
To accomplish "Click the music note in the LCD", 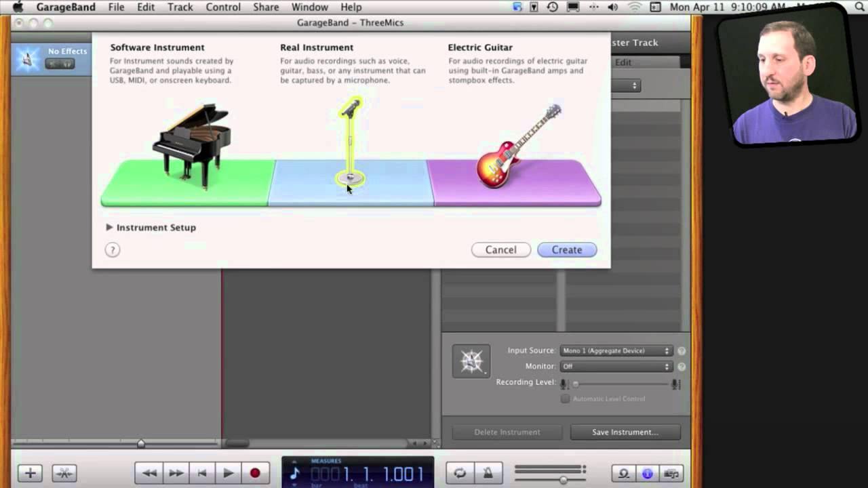I will (x=295, y=473).
